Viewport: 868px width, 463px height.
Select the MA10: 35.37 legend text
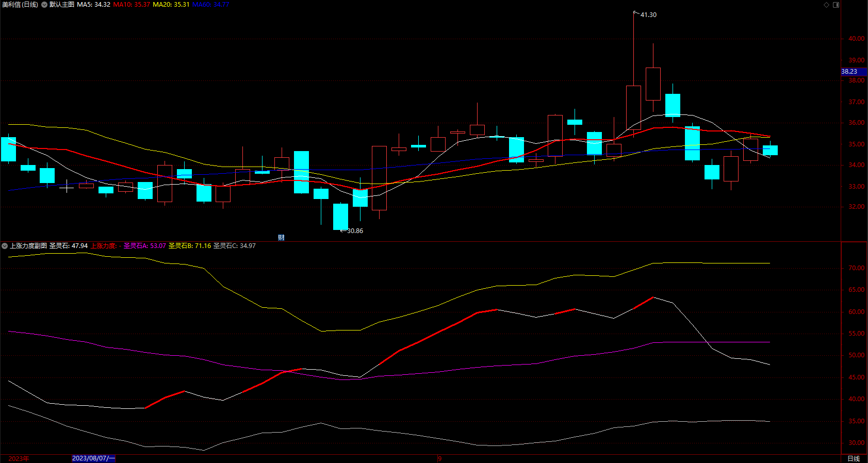click(x=132, y=5)
